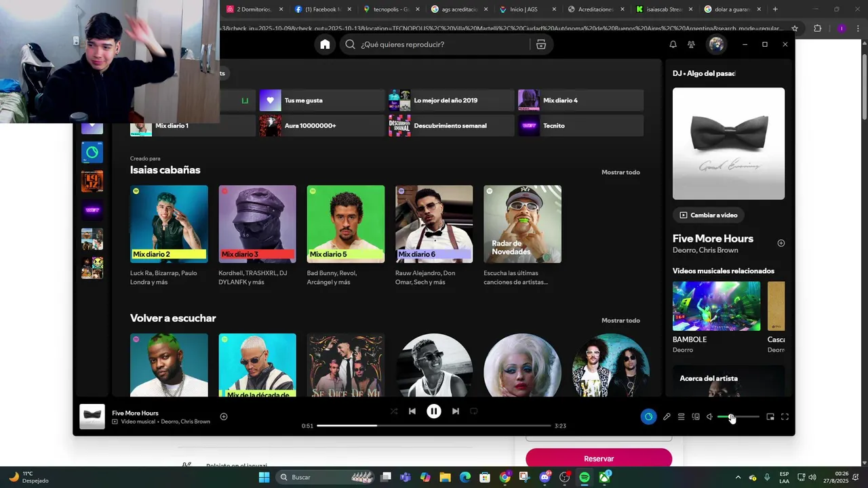
Task: Click the bow tie album artwork
Action: [728, 144]
